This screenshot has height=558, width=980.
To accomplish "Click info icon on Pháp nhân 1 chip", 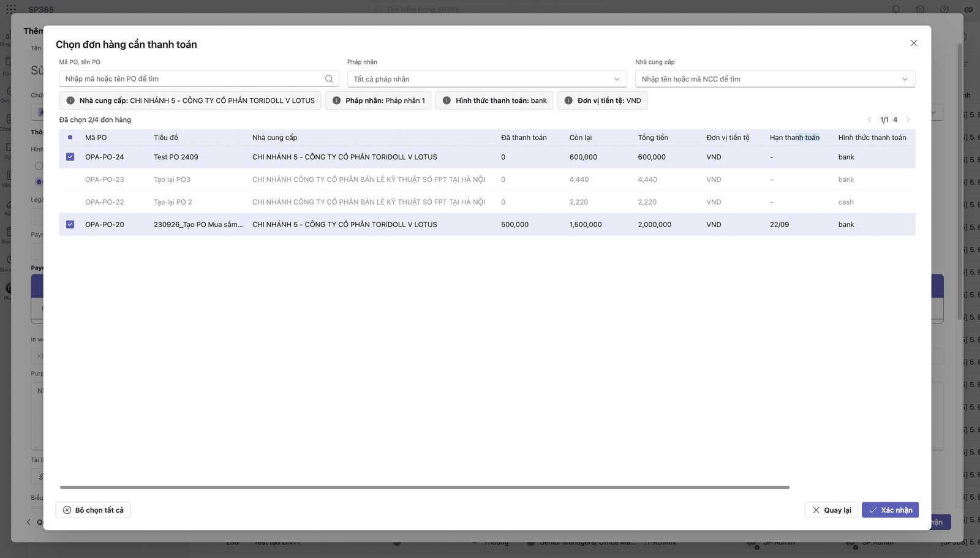I will pyautogui.click(x=336, y=100).
